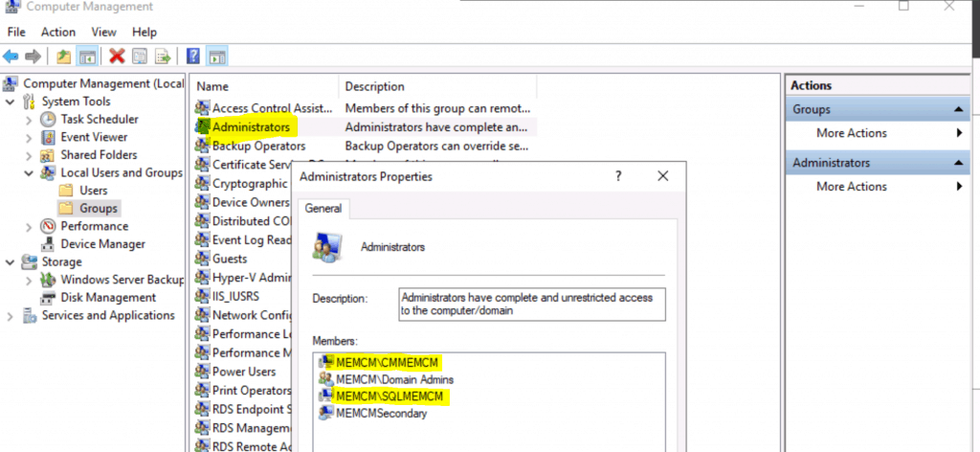Click the blue Help toolbar icon
This screenshot has width=980, height=452.
(193, 56)
